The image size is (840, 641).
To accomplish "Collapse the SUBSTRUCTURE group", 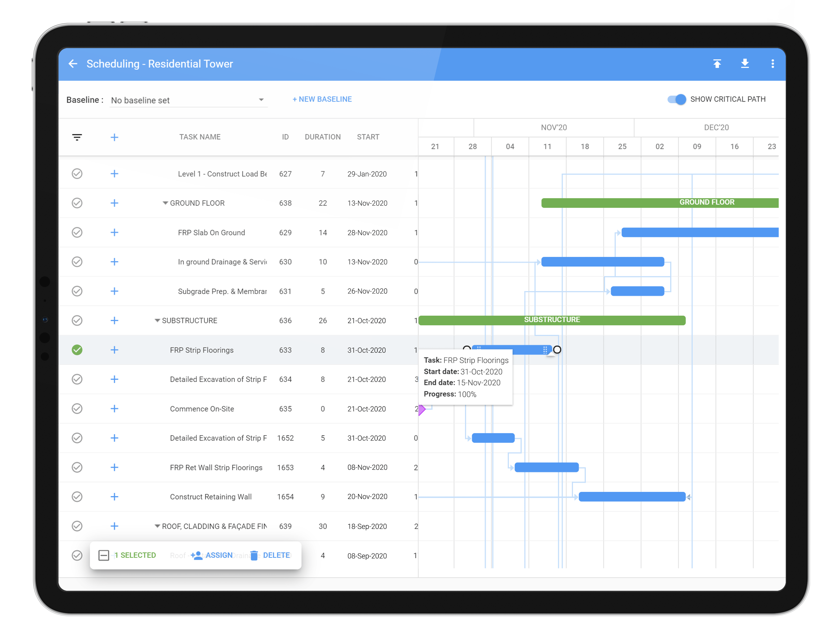I will tap(157, 321).
